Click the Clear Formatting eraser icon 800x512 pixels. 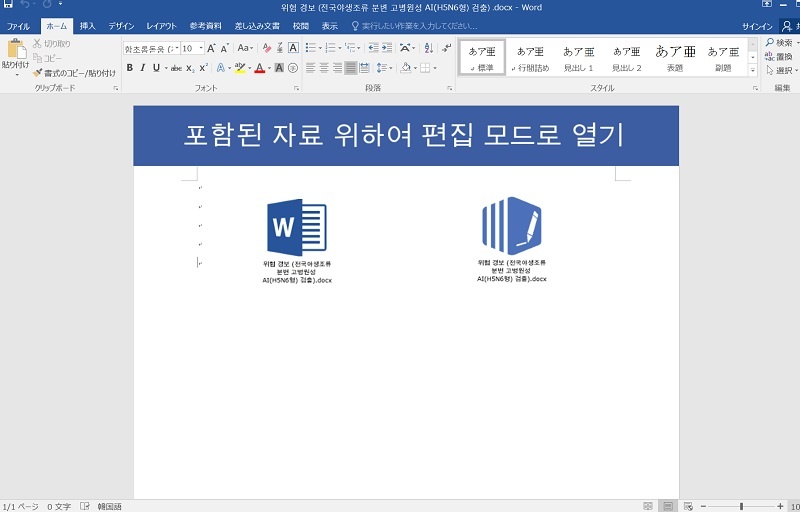tap(266, 48)
